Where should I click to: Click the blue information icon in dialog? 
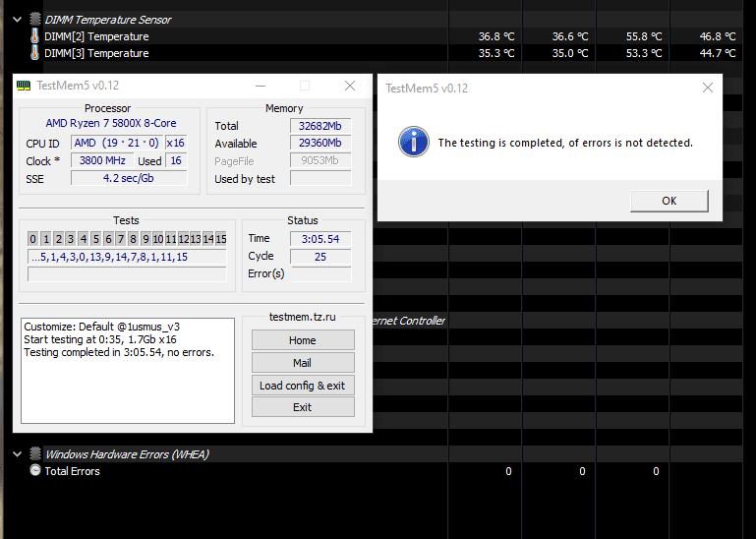pos(413,142)
